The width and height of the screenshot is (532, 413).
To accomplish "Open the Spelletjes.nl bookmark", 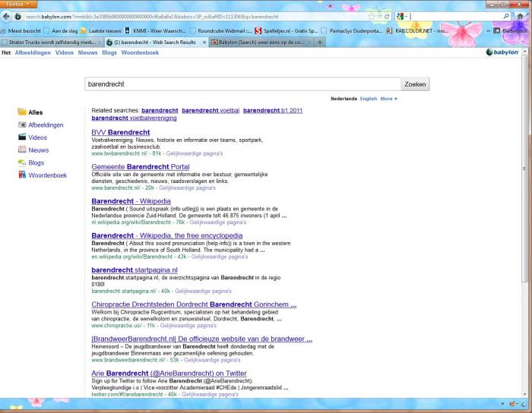I will click(x=287, y=31).
